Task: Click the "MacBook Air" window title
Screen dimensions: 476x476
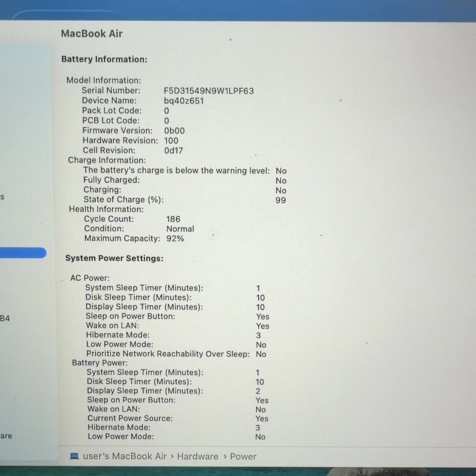Action: (92, 34)
